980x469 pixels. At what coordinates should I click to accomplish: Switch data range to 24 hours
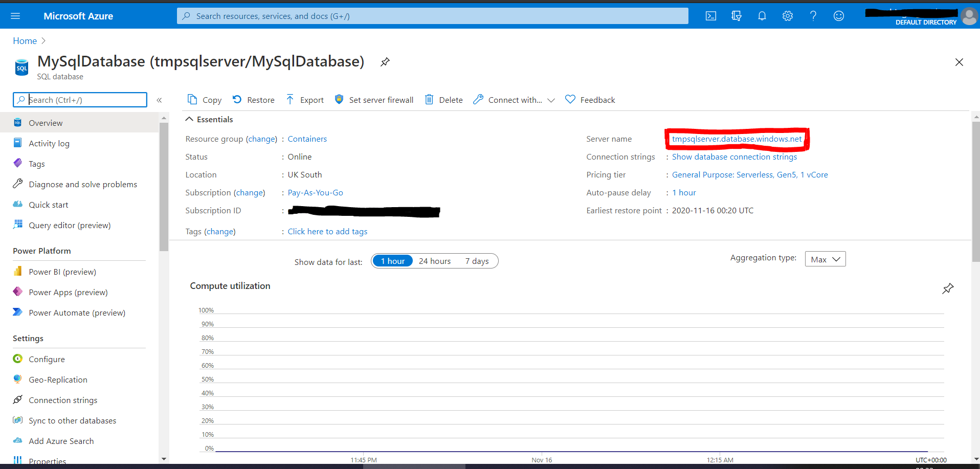pyautogui.click(x=434, y=261)
